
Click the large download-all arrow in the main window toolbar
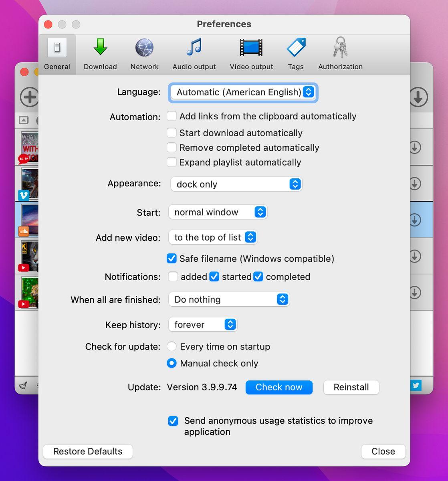coord(419,97)
